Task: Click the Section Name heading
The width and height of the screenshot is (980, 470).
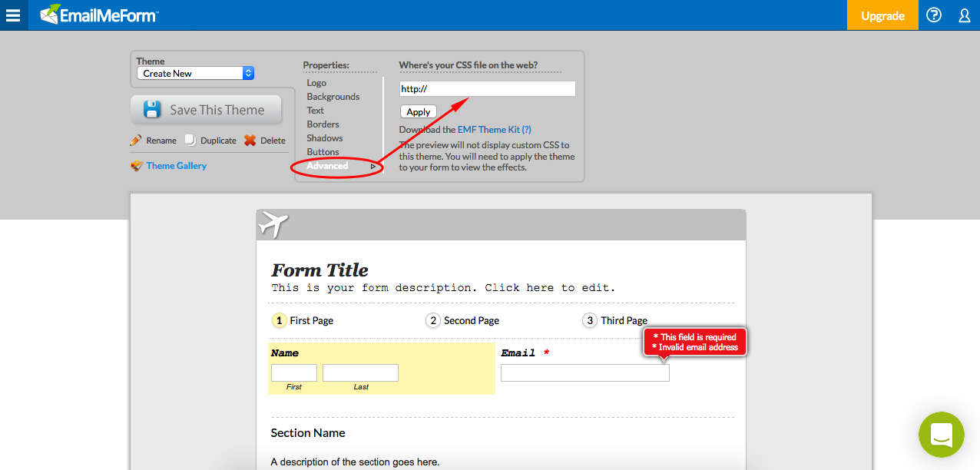Action: tap(308, 433)
